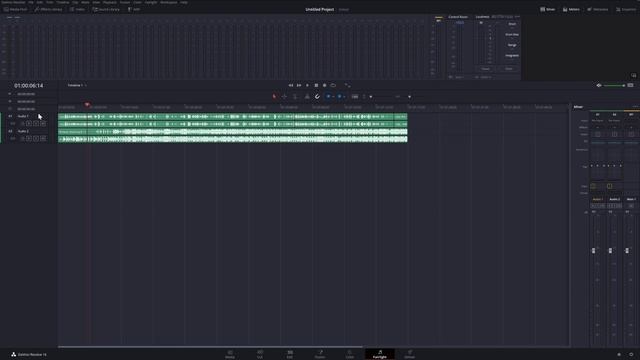The image size is (640, 360).
Task: Click the Main 1 mixer fader handle
Action: 627,250
